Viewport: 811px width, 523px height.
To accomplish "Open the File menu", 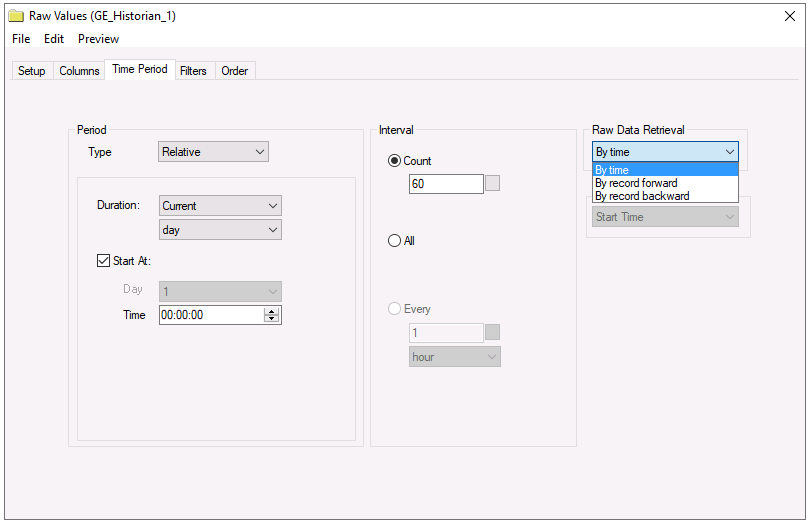I will pyautogui.click(x=21, y=39).
